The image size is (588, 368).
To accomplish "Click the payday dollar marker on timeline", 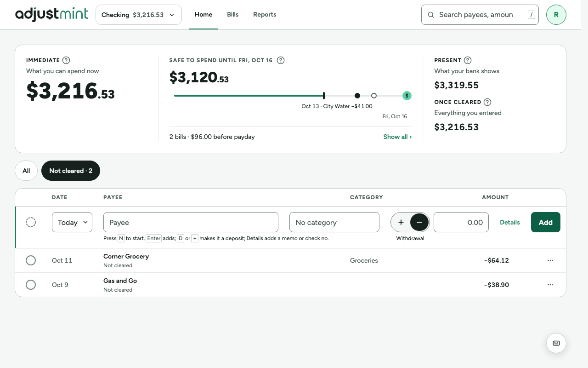I will click(x=407, y=96).
